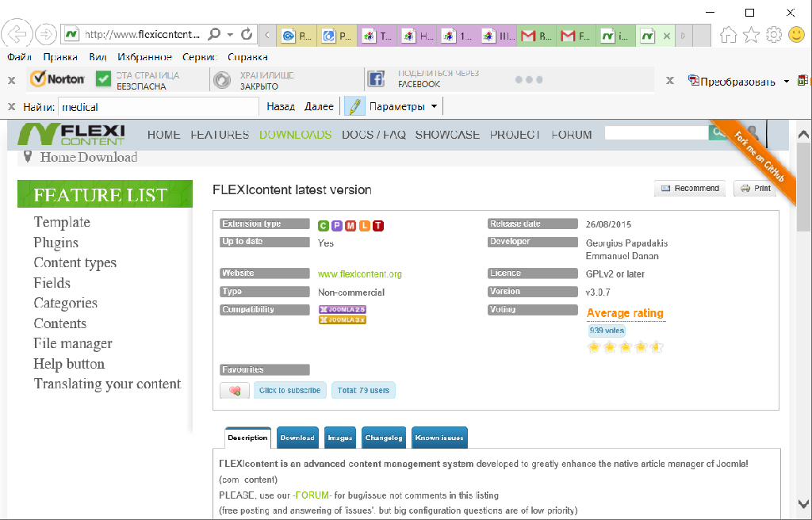Open the three-dots more Norton options
This screenshot has height=520, width=812.
(529, 80)
